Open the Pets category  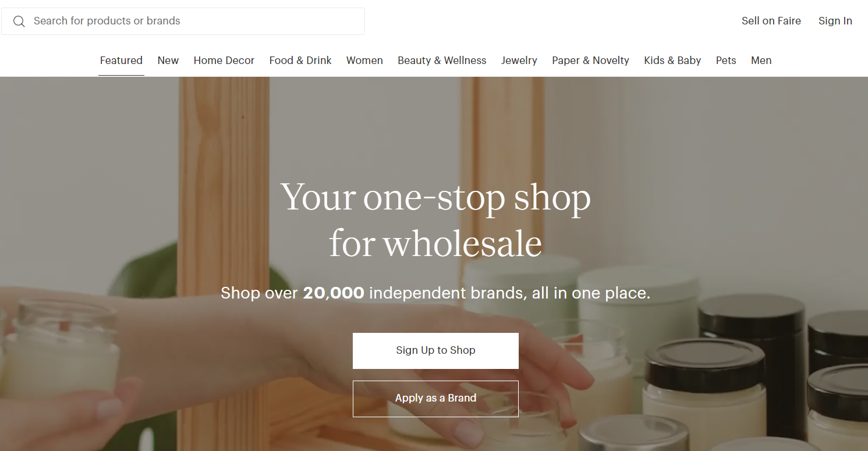coord(726,61)
